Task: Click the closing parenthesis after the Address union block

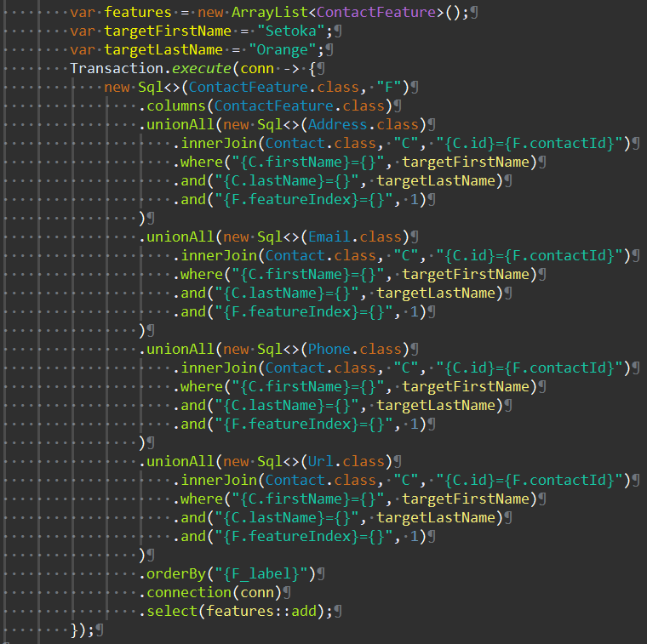Action: pos(142,218)
